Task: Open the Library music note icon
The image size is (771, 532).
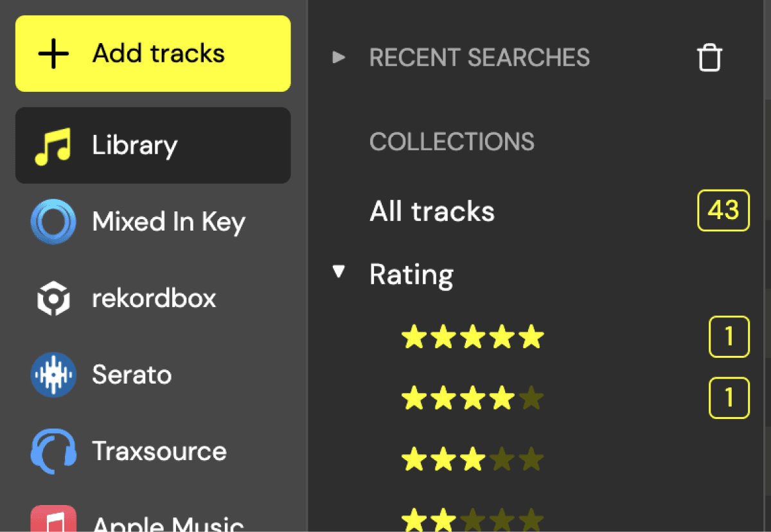Action: pos(53,146)
